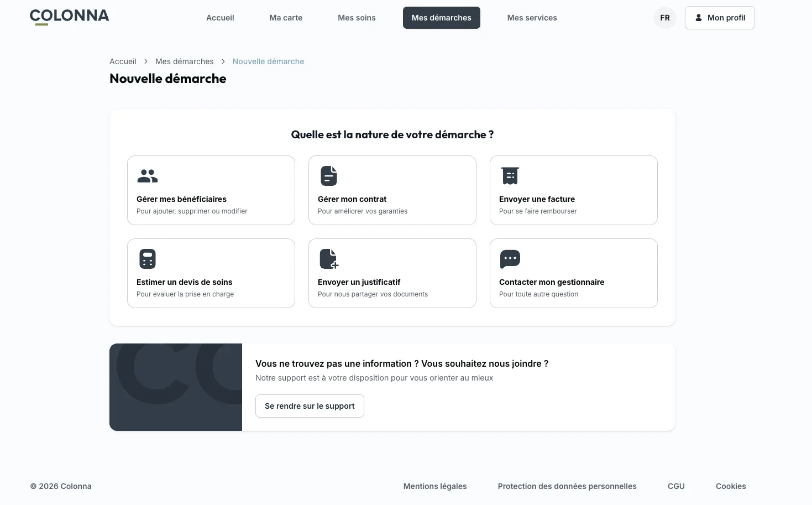812x505 pixels.
Task: Click the user icon in Mon profil
Action: pos(699,18)
